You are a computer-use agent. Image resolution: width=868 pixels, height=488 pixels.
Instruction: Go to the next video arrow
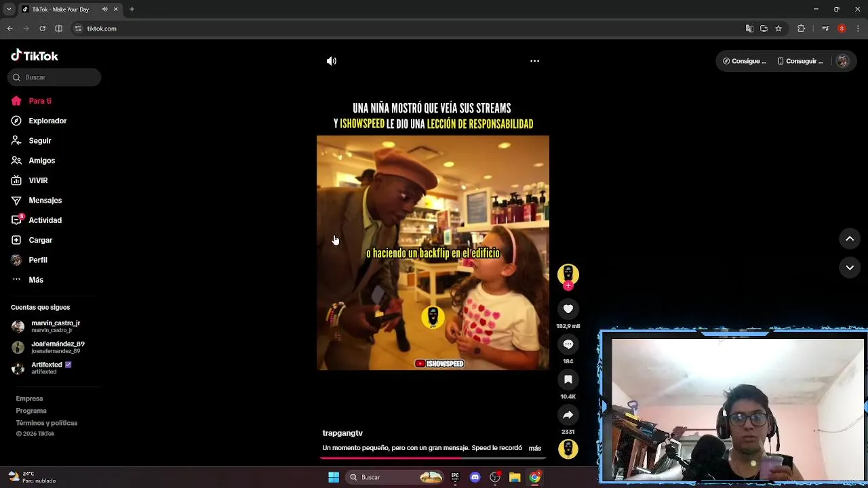pyautogui.click(x=850, y=268)
